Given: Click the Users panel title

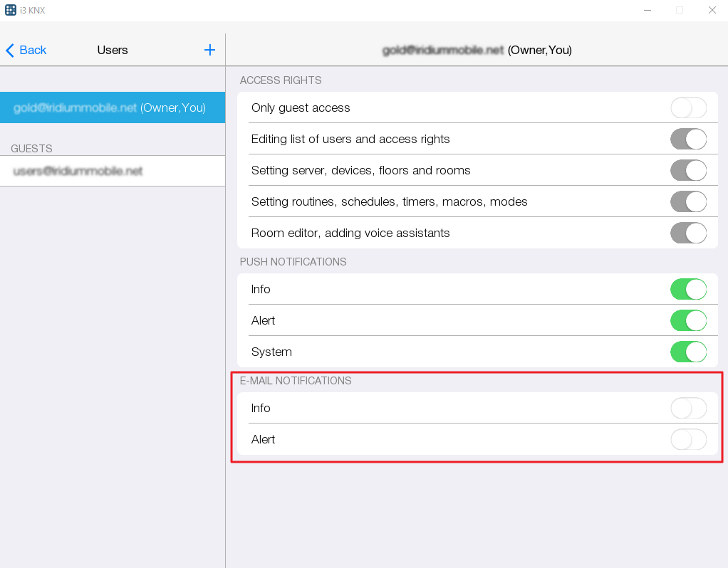Looking at the screenshot, I should click(113, 50).
